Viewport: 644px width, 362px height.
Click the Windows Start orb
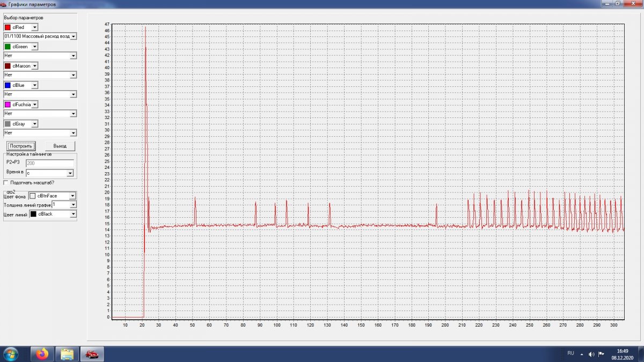click(x=11, y=354)
